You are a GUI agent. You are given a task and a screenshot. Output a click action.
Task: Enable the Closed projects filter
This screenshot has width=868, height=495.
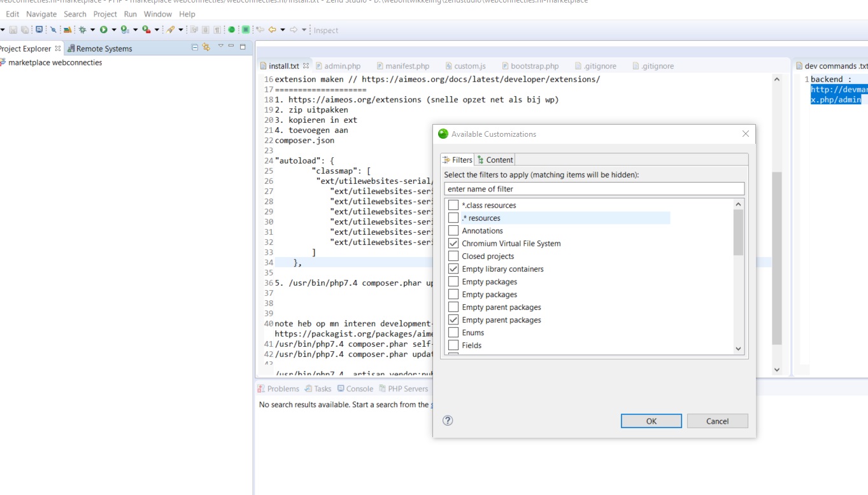pos(453,256)
